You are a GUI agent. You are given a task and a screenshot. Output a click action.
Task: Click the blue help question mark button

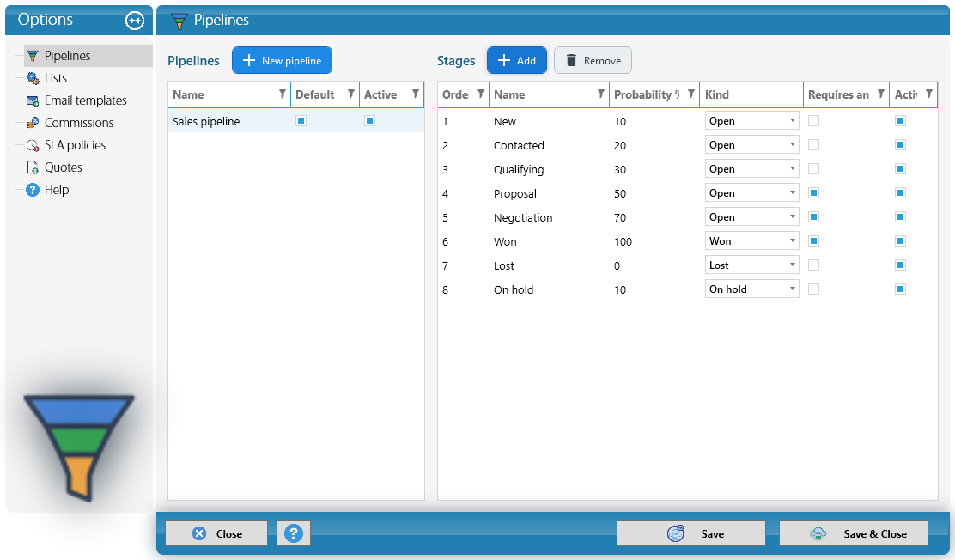pos(294,533)
